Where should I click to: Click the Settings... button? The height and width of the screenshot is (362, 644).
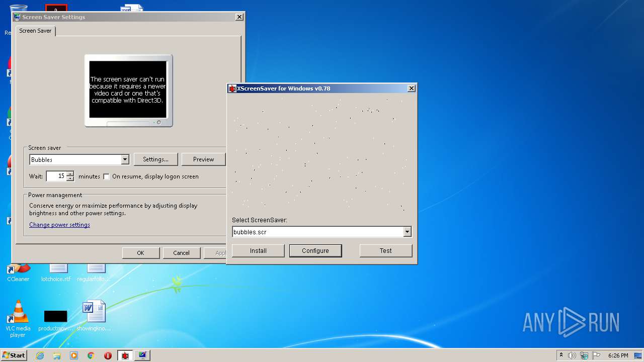(155, 159)
